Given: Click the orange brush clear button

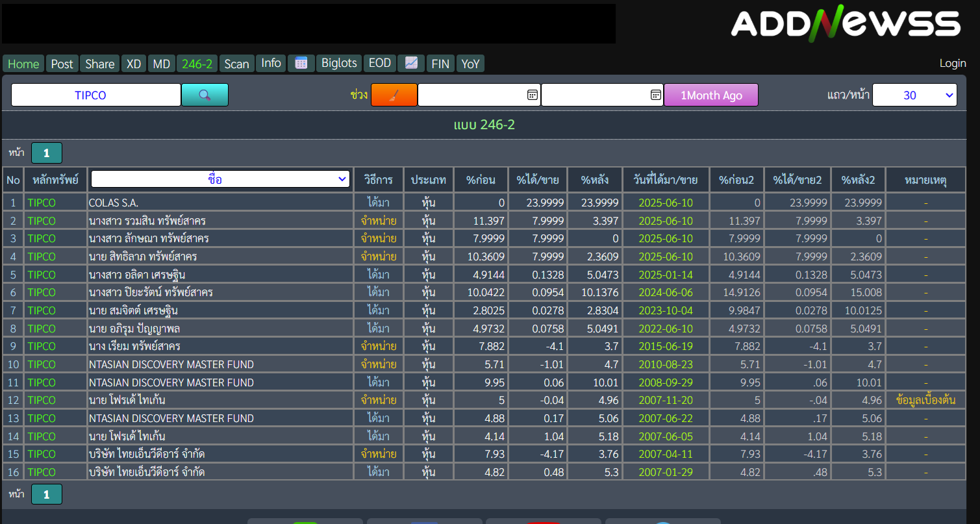Looking at the screenshot, I should (x=394, y=95).
